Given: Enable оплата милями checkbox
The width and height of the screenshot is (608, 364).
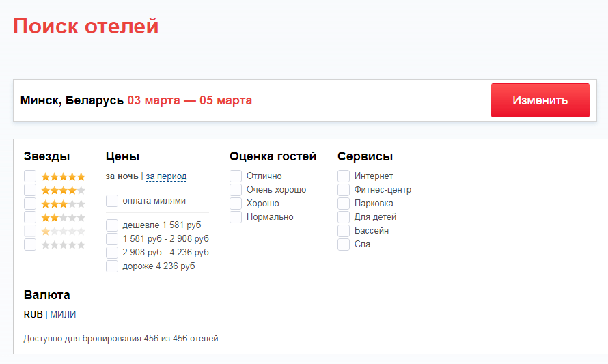Looking at the screenshot, I should [112, 201].
